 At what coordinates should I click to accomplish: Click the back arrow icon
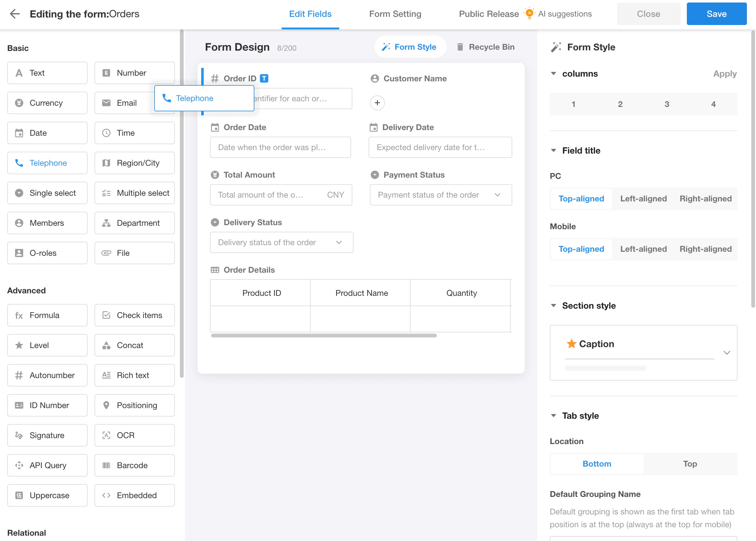click(x=15, y=14)
